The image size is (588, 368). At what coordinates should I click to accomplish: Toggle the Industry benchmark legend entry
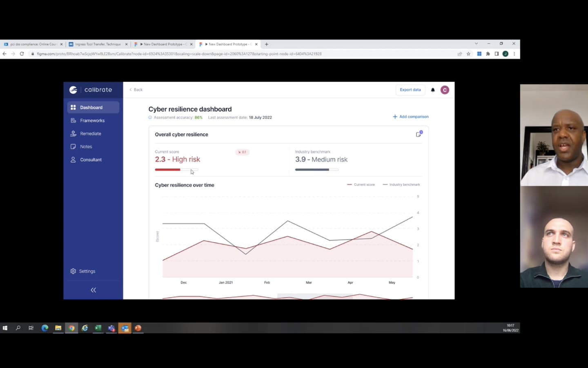tap(401, 184)
